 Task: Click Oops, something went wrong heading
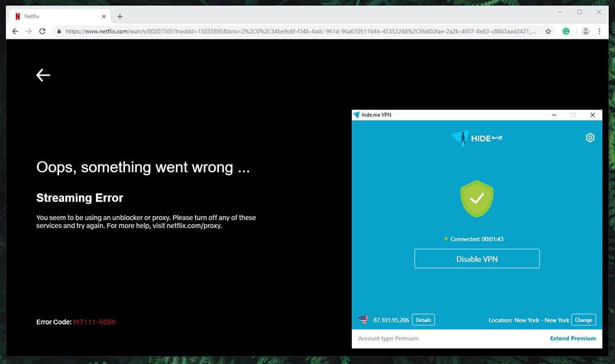[143, 167]
